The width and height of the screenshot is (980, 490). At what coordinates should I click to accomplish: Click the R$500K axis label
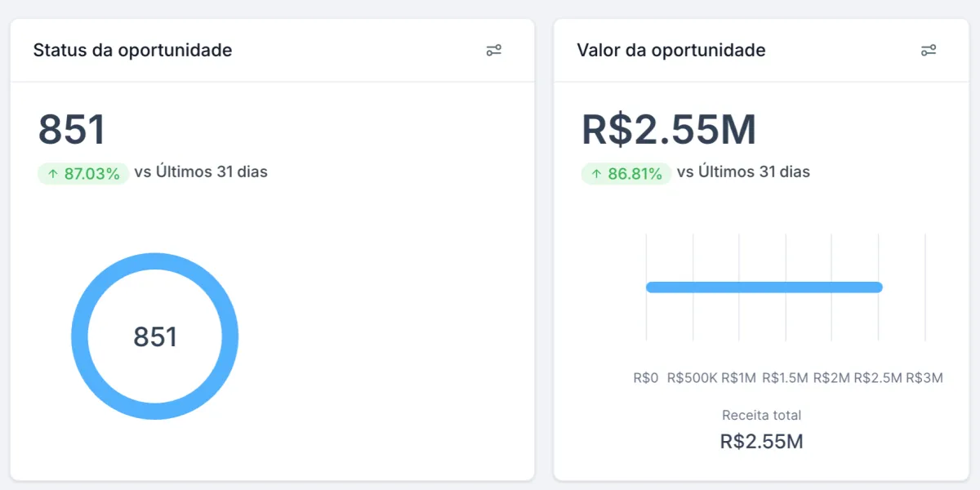(693, 378)
